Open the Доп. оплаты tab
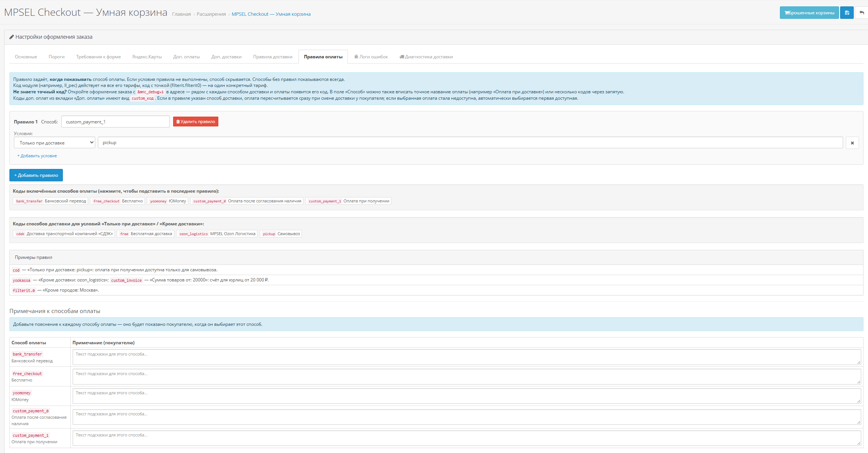This screenshot has width=868, height=453. pyautogui.click(x=186, y=57)
